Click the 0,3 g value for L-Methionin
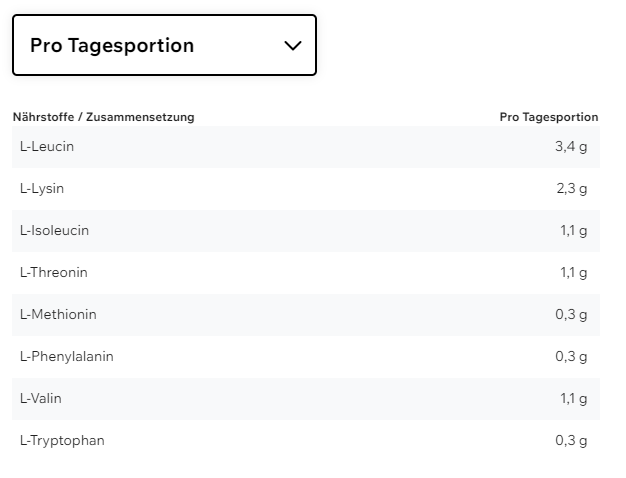This screenshot has height=478, width=626. (571, 315)
